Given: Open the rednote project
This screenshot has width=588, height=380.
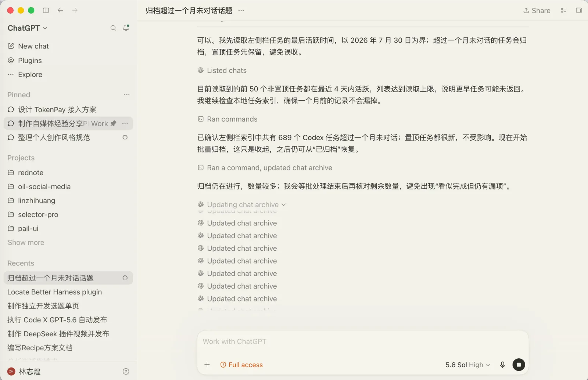Looking at the screenshot, I should (x=68, y=173).
